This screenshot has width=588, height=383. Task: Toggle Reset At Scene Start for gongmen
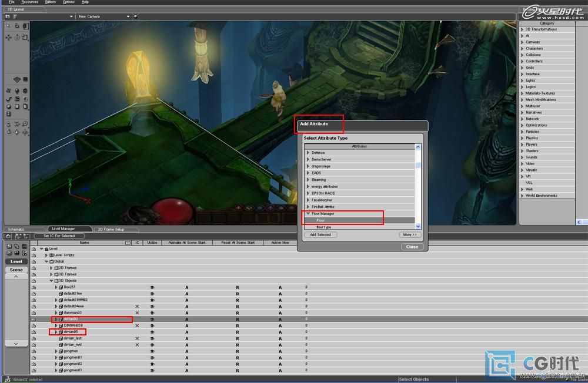(238, 351)
